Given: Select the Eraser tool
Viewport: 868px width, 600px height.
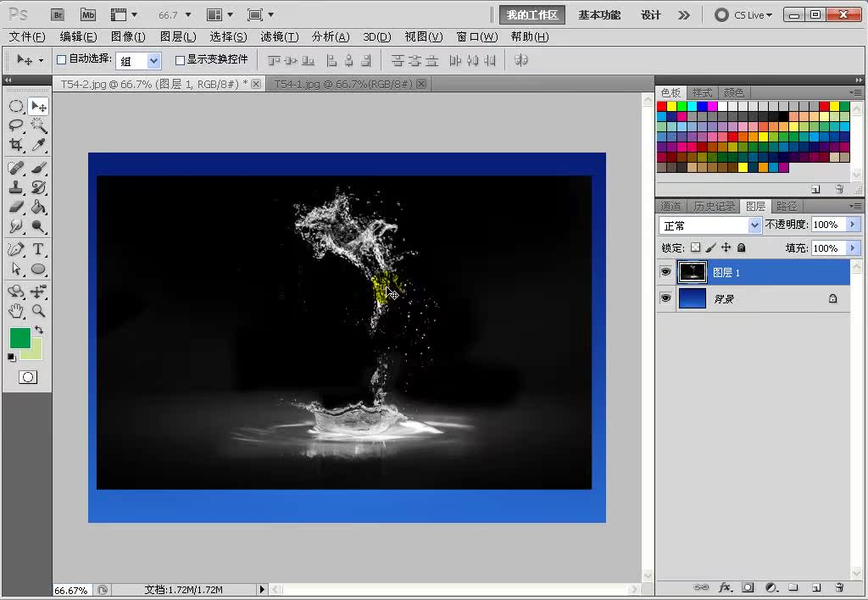Looking at the screenshot, I should click(x=17, y=208).
